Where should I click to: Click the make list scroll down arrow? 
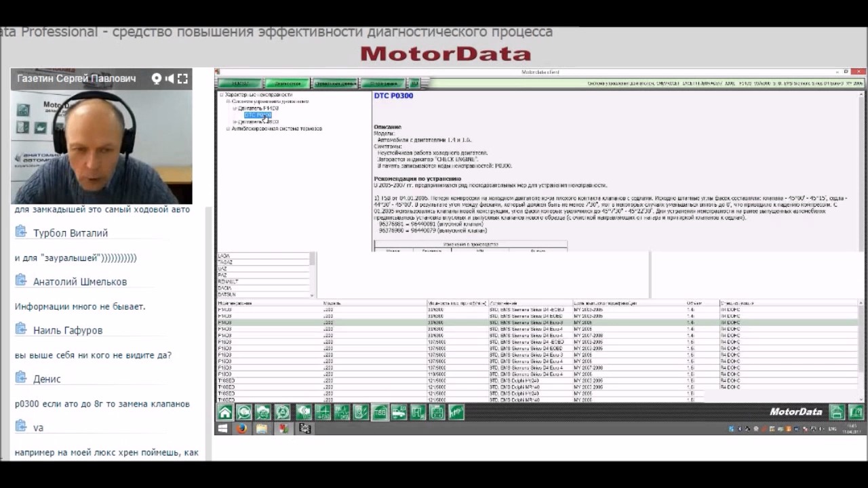tap(313, 295)
